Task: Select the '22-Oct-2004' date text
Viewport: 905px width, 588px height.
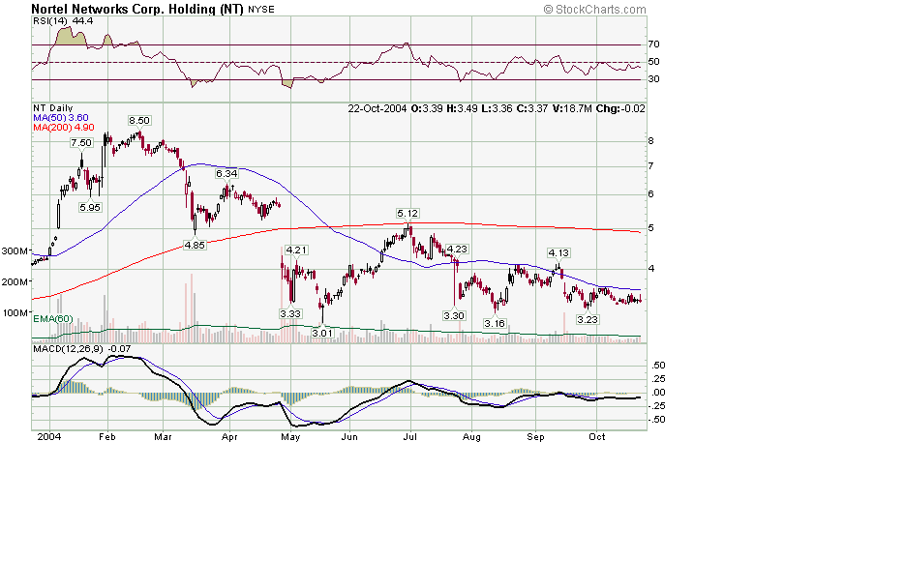Action: tap(377, 108)
